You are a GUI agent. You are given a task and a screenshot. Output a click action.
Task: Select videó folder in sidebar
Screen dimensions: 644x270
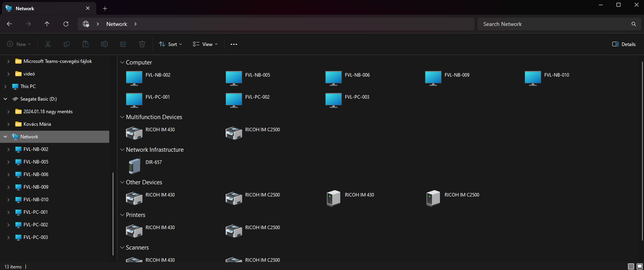click(29, 74)
